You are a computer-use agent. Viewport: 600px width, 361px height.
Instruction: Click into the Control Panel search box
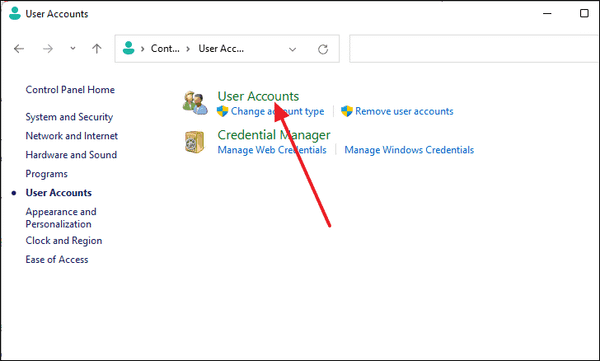click(x=474, y=49)
